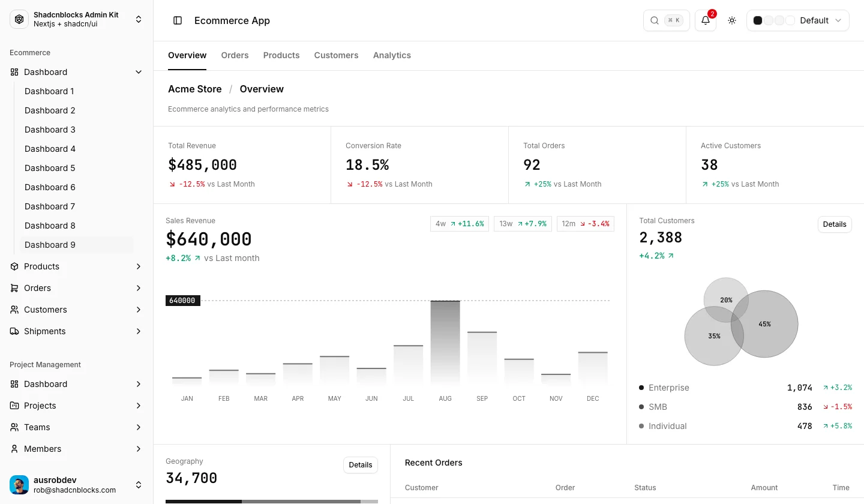The width and height of the screenshot is (864, 504).
Task: Open the notifications bell
Action: 706,20
